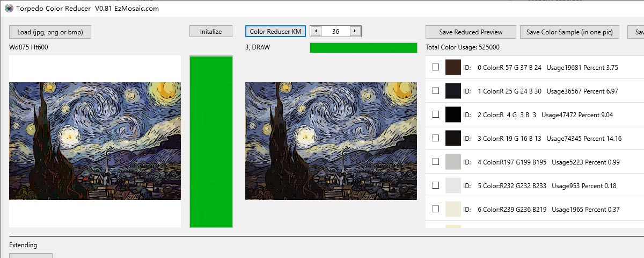Screen dimensions: 644x258
Task: Check the box for color ID 1
Action: tap(436, 91)
